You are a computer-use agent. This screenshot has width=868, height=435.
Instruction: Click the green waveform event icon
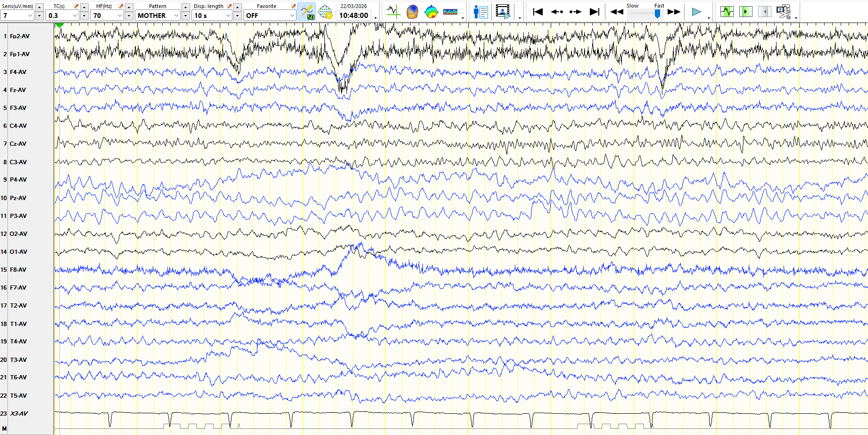727,12
